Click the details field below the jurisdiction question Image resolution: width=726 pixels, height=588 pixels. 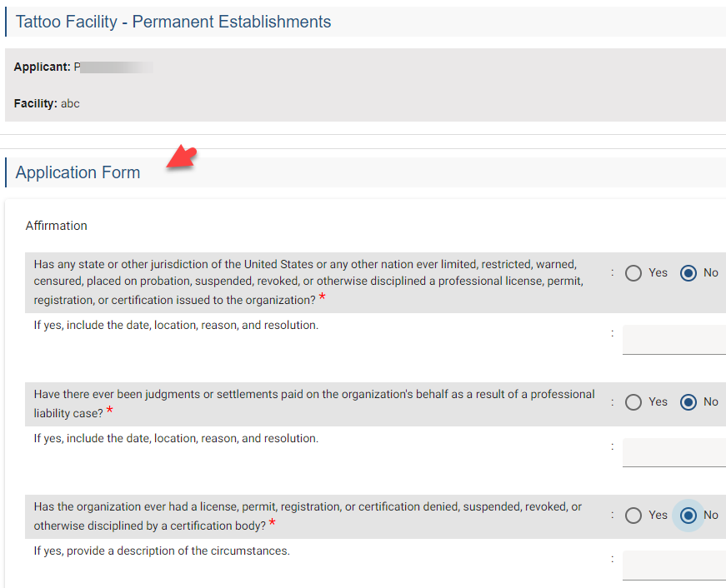click(673, 340)
